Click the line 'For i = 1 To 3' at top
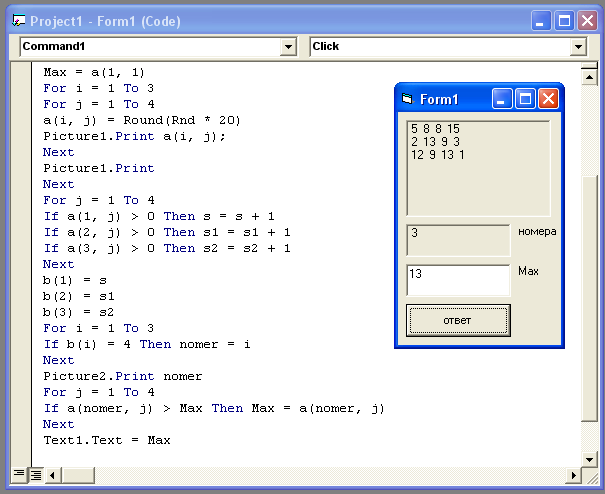 pyautogui.click(x=98, y=88)
